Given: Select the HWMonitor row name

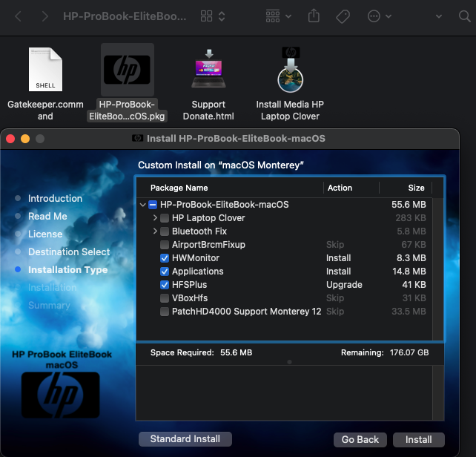Looking at the screenshot, I should pyautogui.click(x=196, y=258).
